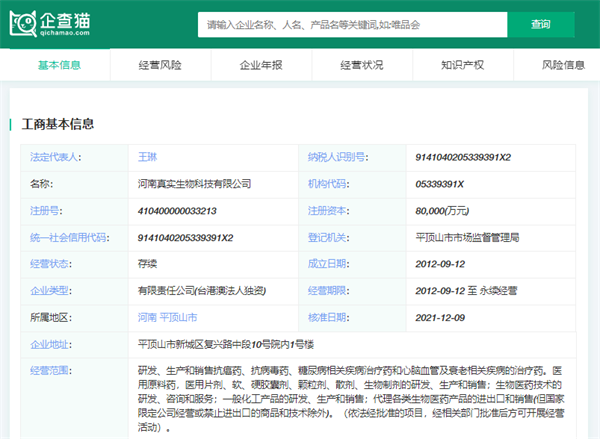Screen dimensions: 600x439
Task: Open the 知识产权 tab
Action: click(x=462, y=65)
